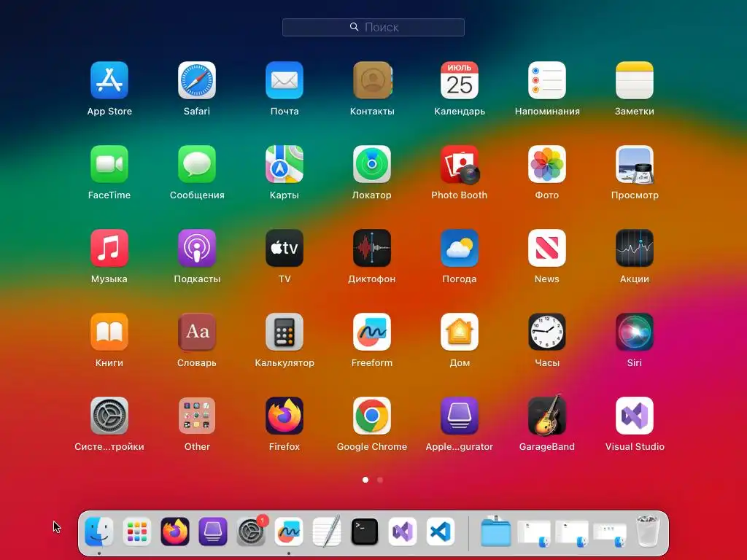Open Просмотр preview app

click(635, 164)
